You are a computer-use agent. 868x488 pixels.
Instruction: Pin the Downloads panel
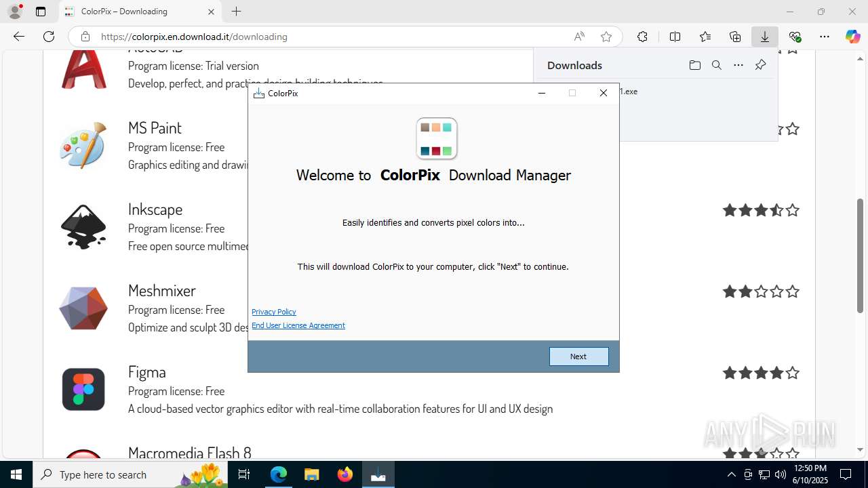click(760, 65)
